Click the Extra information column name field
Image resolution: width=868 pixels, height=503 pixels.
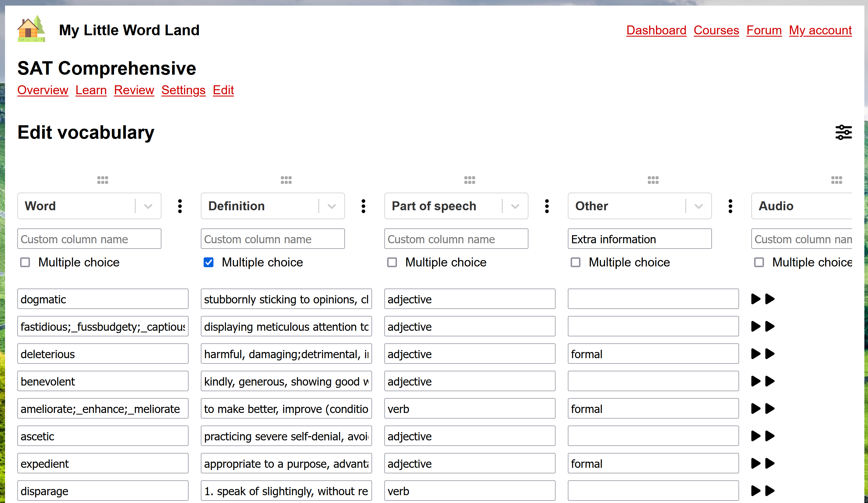click(640, 238)
